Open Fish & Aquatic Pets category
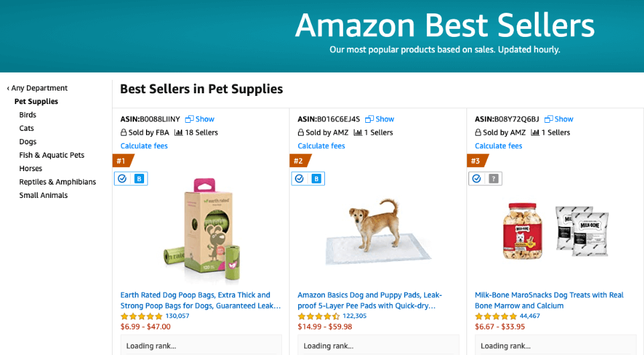644x355 pixels. point(52,155)
